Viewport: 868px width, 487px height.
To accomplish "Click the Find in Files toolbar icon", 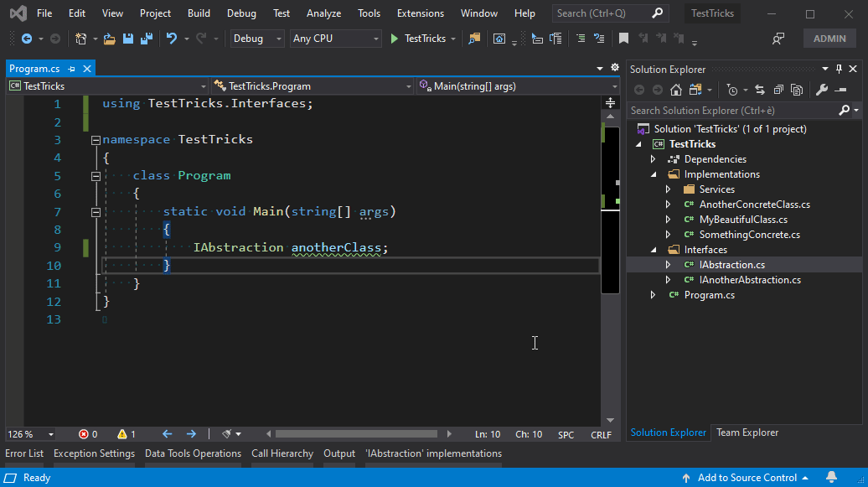I will point(474,39).
